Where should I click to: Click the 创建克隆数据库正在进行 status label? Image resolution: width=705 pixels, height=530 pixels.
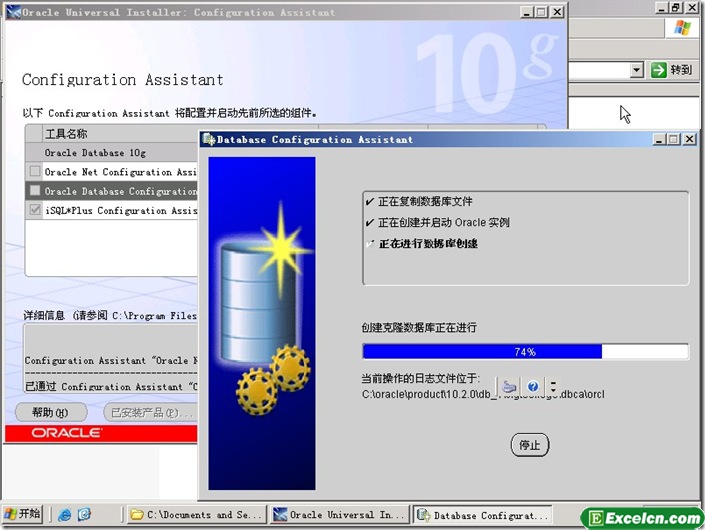point(419,328)
